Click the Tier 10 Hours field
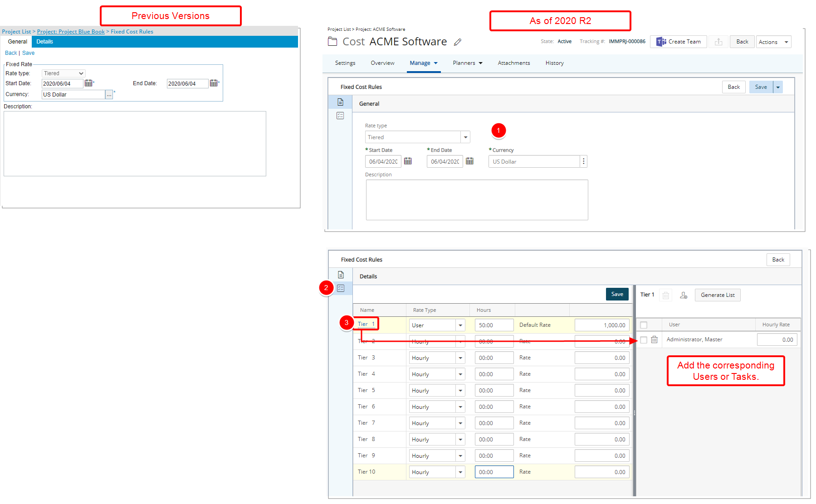 494,472
